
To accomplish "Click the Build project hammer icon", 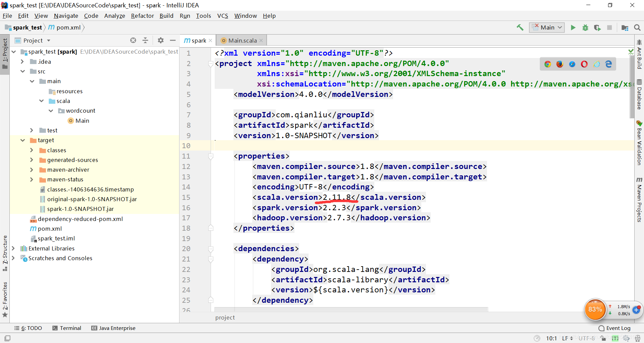I will pos(520,27).
